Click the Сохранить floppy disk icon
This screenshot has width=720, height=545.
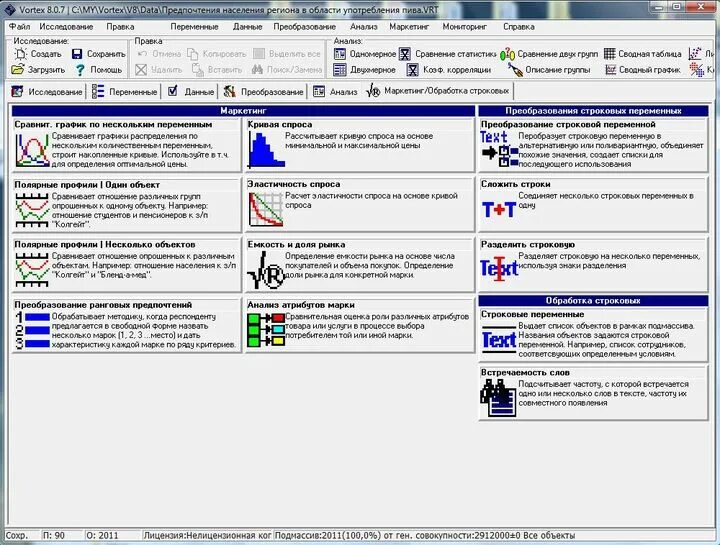click(x=77, y=54)
